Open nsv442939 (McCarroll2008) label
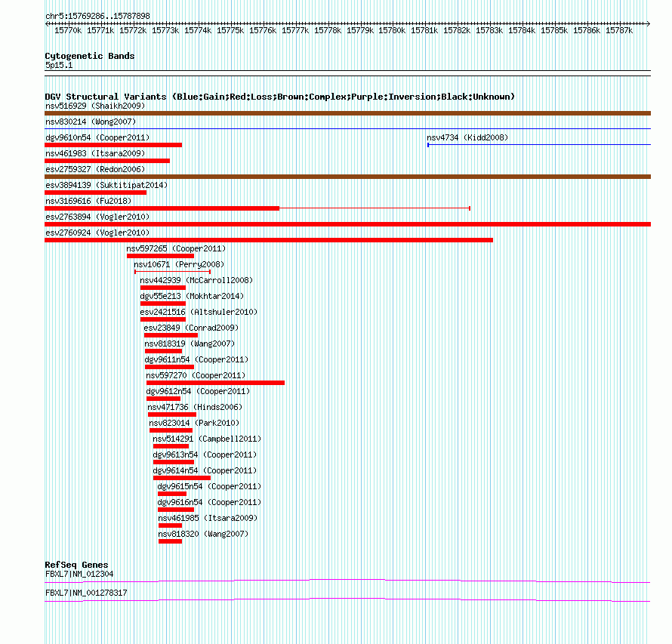 (x=196, y=280)
